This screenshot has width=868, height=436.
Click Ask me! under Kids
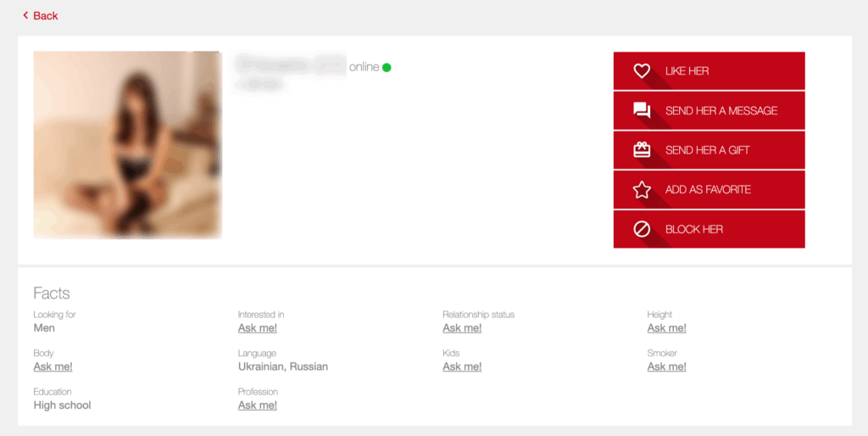coord(462,366)
